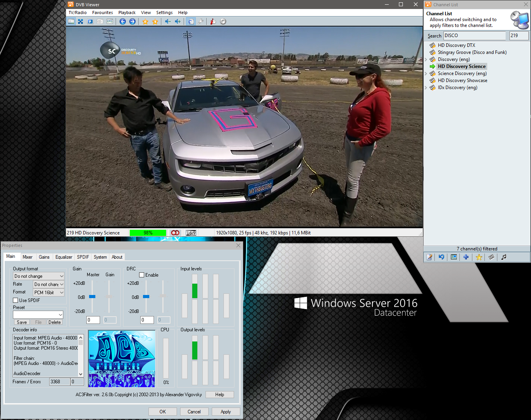Screen dimensions: 531x420
Task: Click the film strip video filter icon
Action: (491, 257)
